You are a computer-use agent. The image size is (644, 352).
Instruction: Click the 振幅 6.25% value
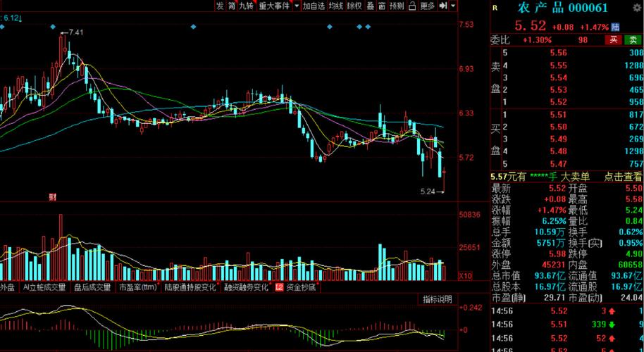click(x=554, y=222)
